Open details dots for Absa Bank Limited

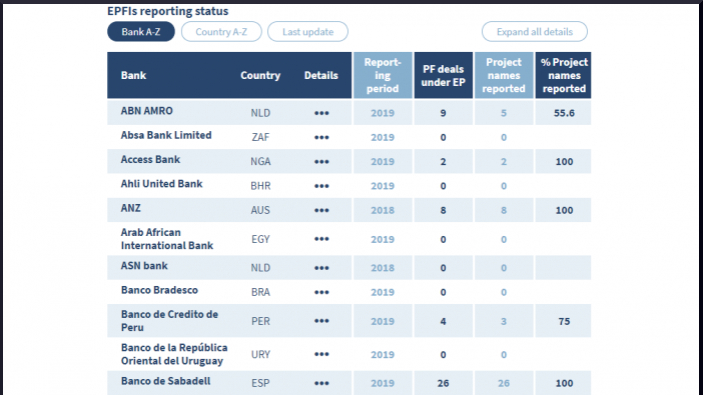click(321, 137)
